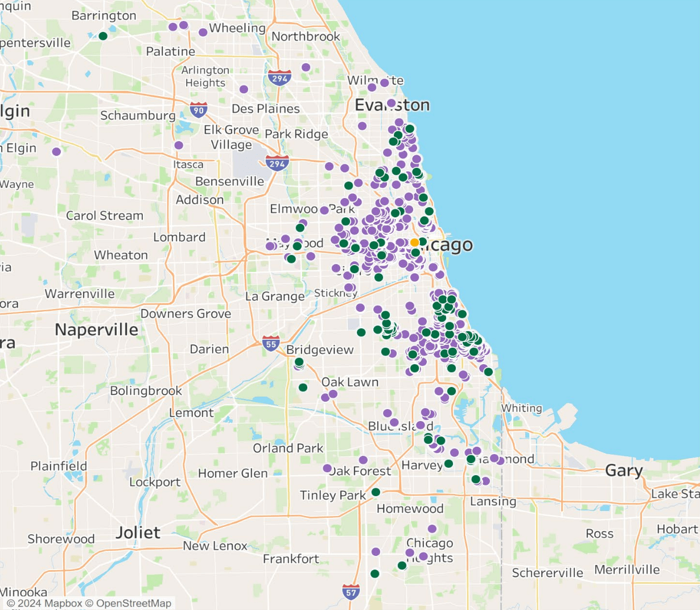Select the green marker near Barrington
Image resolution: width=700 pixels, height=610 pixels.
click(x=103, y=36)
